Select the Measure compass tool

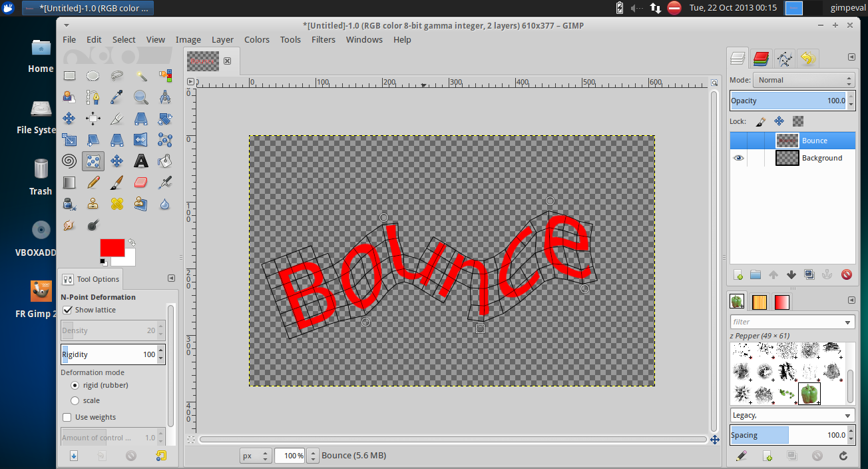165,97
